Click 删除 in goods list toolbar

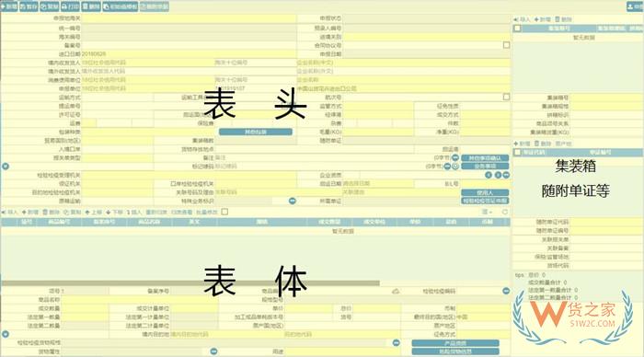pos(52,213)
